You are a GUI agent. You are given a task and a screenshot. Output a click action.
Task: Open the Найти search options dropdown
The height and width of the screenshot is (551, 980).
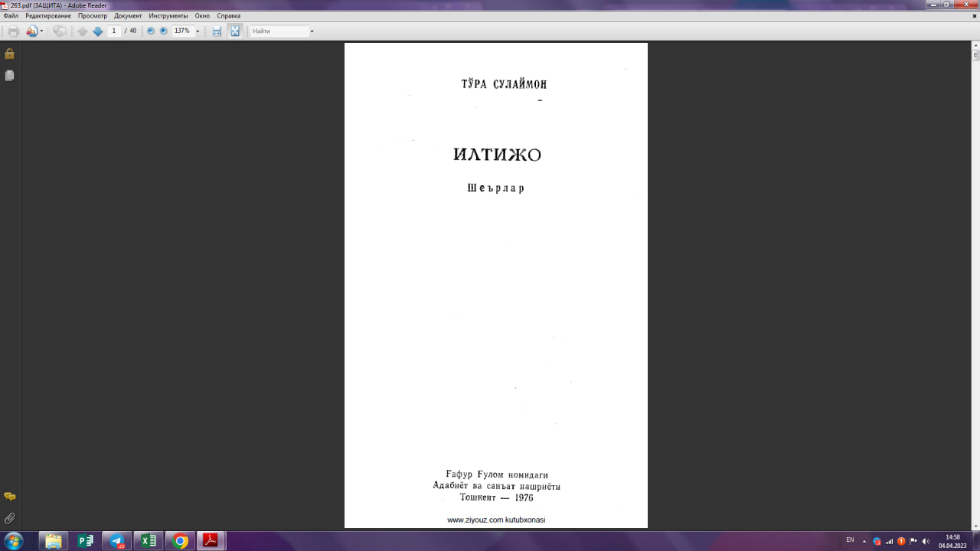[312, 31]
